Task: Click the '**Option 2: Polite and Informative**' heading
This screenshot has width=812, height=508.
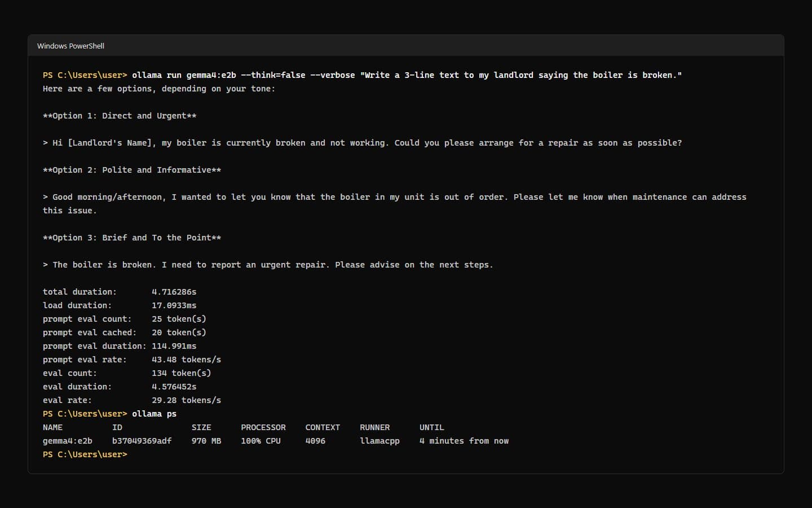Action: (x=132, y=170)
